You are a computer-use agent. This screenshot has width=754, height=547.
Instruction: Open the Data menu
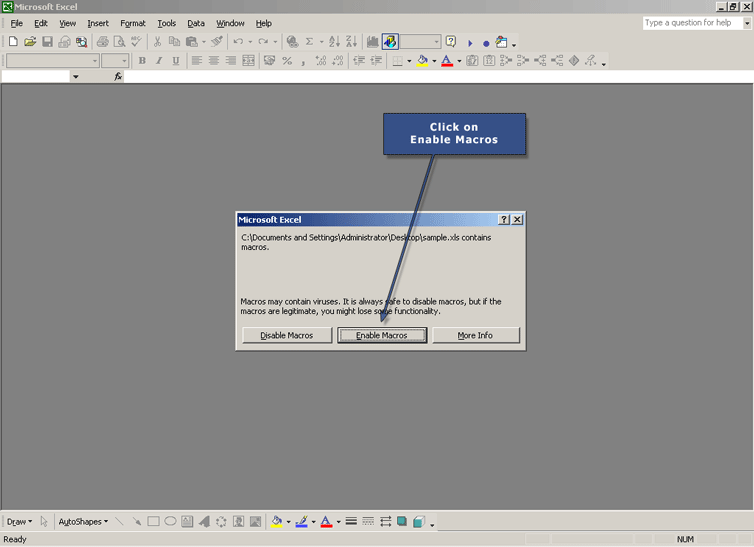(x=196, y=23)
